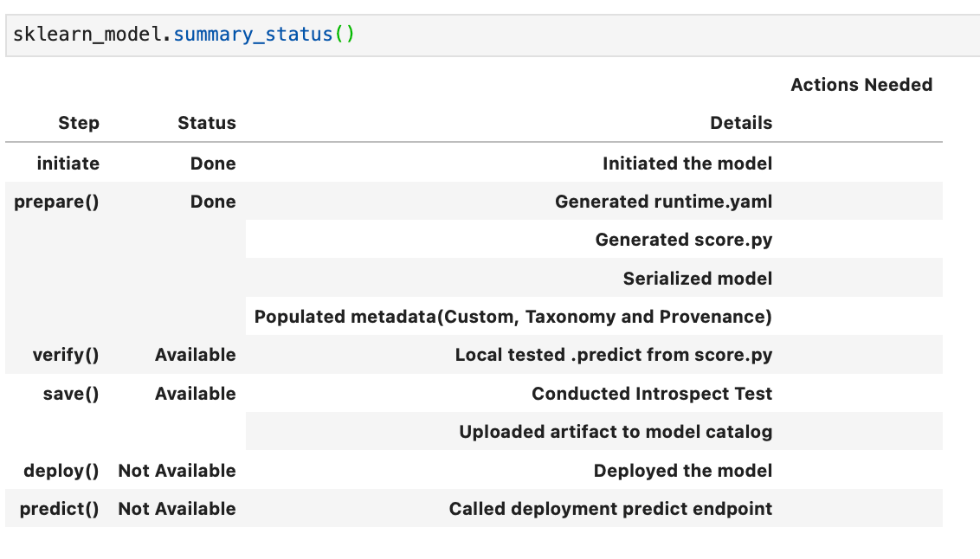Click Available status beside verify()

click(x=195, y=355)
